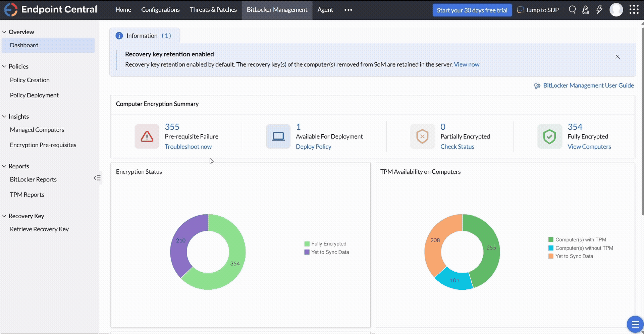Open the floating blue menu button

pos(635,324)
